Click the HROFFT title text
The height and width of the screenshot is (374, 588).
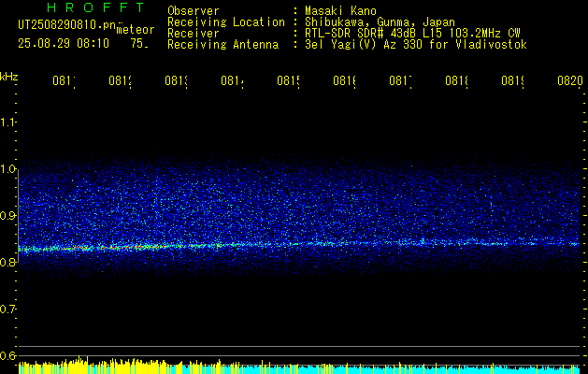[x=96, y=7]
